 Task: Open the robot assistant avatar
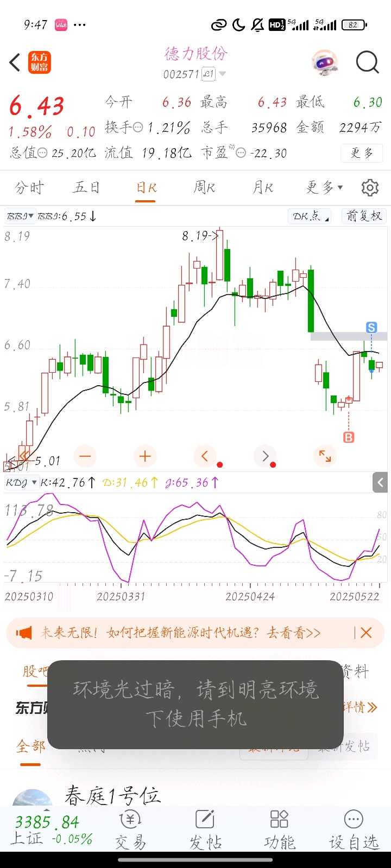tap(325, 62)
